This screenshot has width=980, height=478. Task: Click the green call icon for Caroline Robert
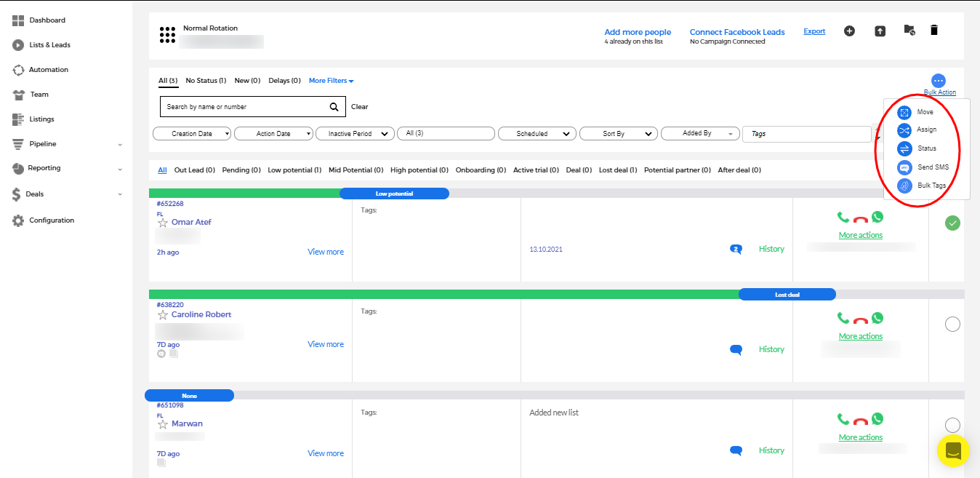click(843, 318)
